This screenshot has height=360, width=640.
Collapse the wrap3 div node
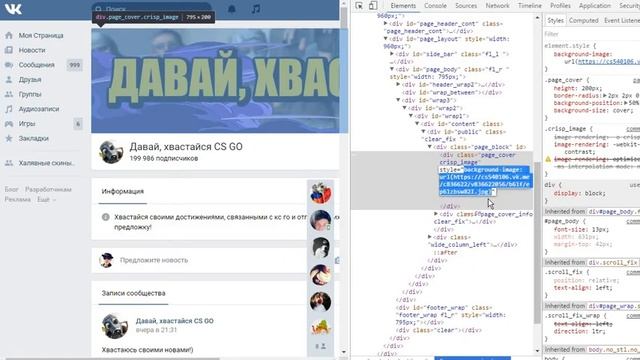(398, 100)
